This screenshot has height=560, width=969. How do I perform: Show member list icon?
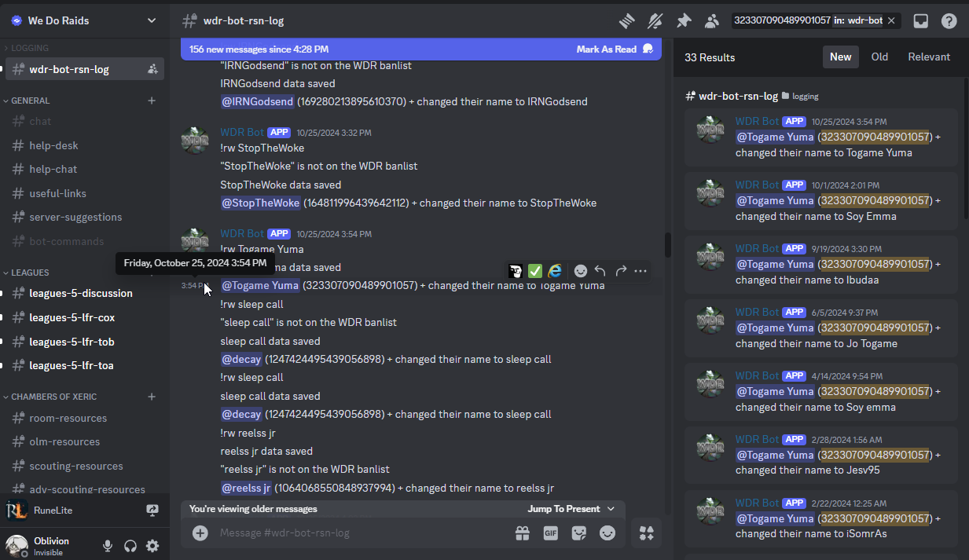[712, 21]
